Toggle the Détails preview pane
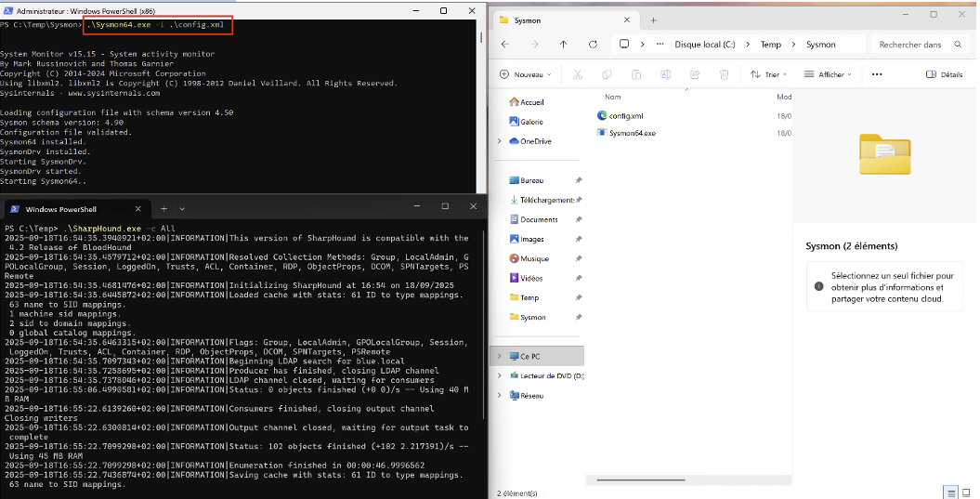Screen dimensions: 980x499 pos(945,74)
